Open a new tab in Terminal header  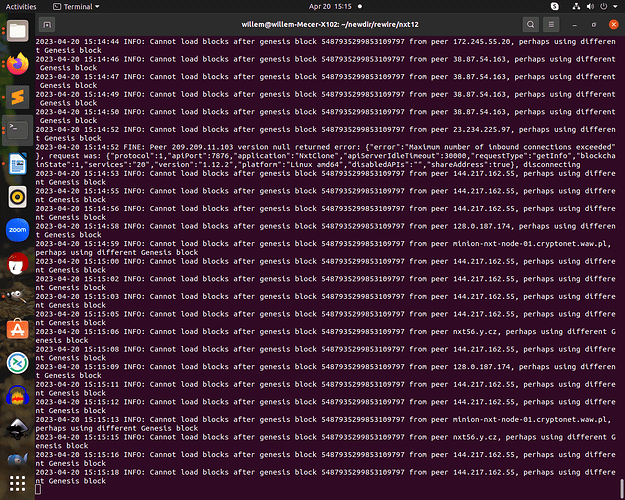(x=47, y=25)
